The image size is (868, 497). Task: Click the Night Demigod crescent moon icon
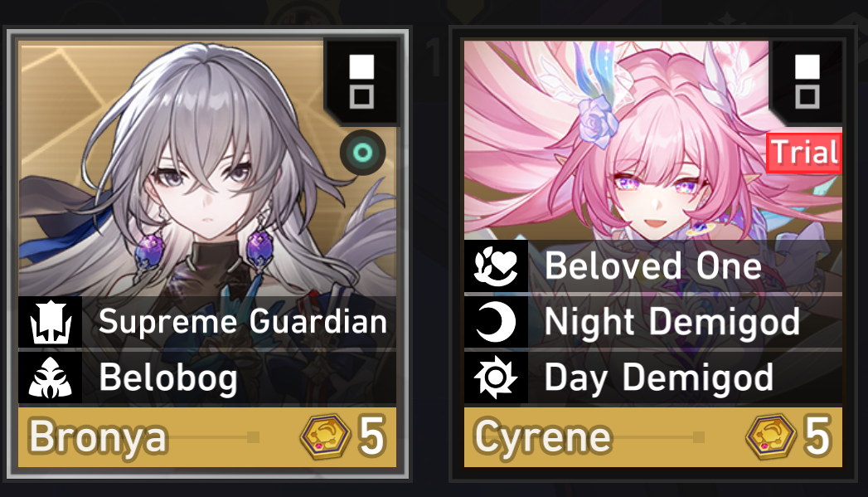496,322
